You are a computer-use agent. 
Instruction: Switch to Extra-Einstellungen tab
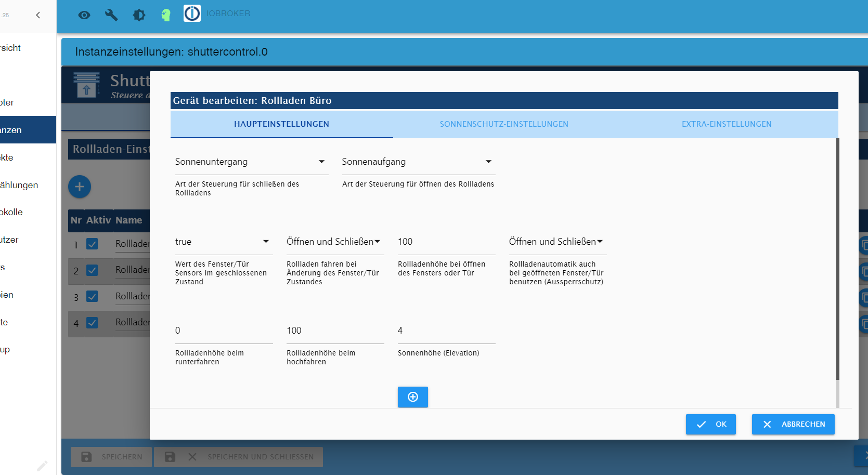(727, 124)
